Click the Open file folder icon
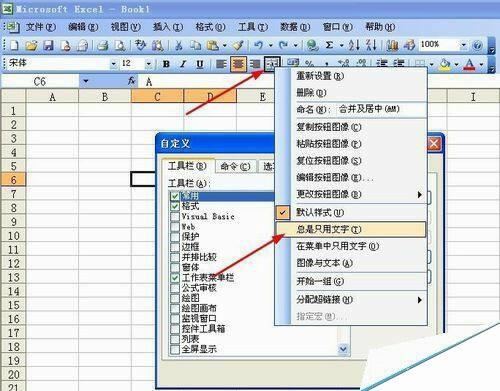 pyautogui.click(x=31, y=45)
